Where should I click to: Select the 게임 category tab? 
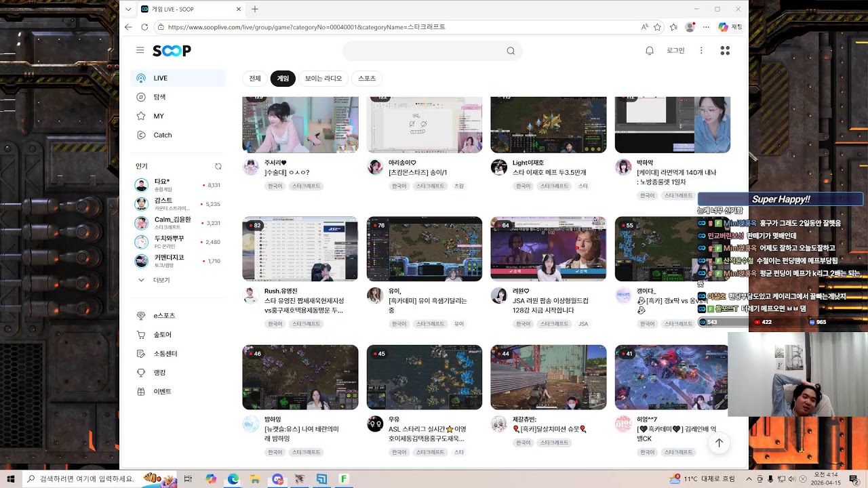coord(283,79)
